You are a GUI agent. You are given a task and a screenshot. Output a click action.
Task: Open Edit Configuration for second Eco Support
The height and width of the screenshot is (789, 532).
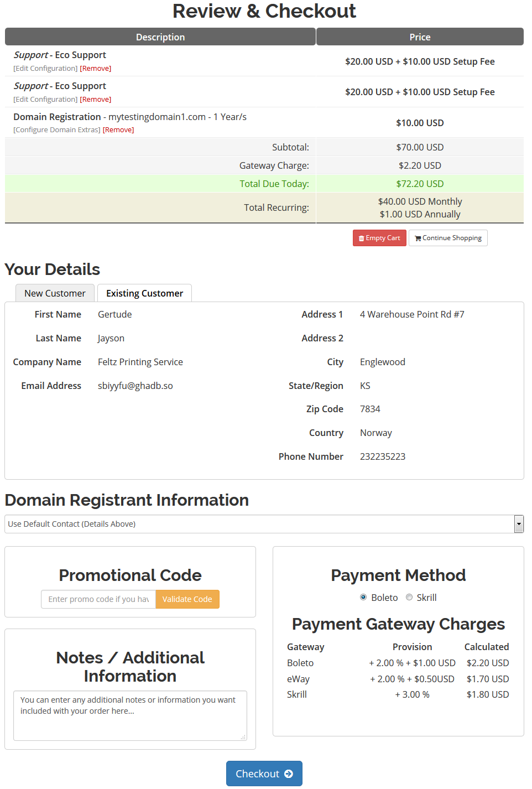[x=45, y=98]
